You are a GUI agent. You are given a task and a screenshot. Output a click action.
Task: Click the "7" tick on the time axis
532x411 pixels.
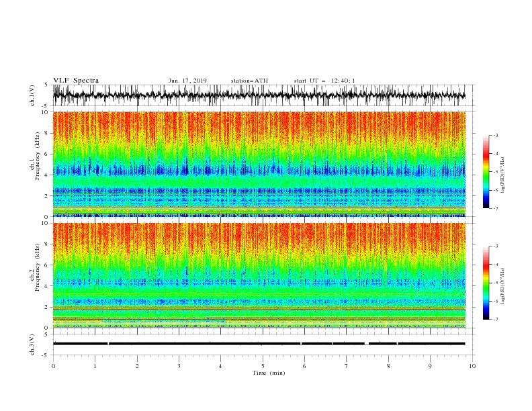pos(347,366)
